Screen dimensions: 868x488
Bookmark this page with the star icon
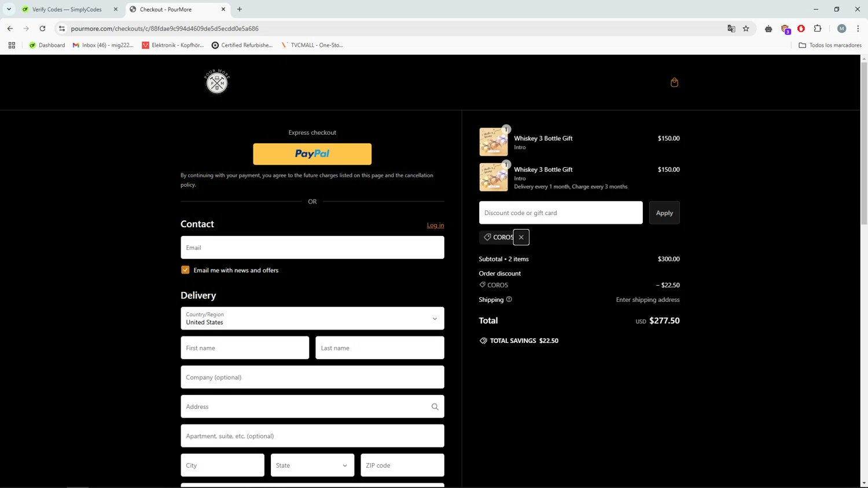746,28
